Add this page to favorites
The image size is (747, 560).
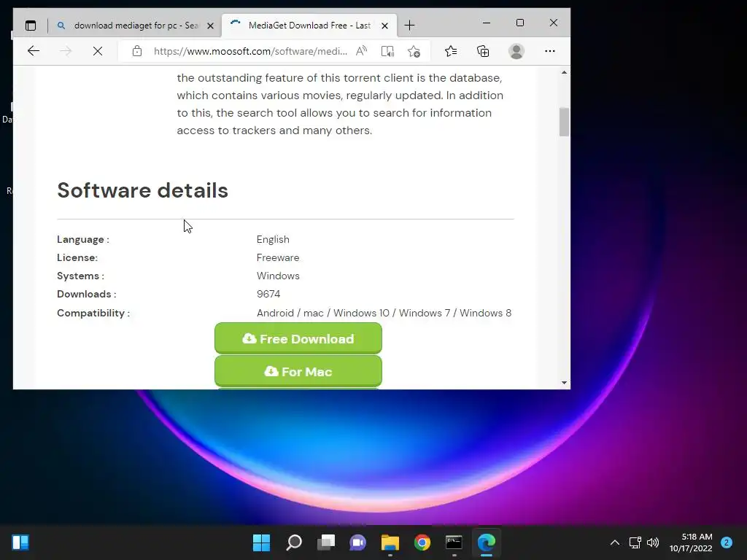414,51
